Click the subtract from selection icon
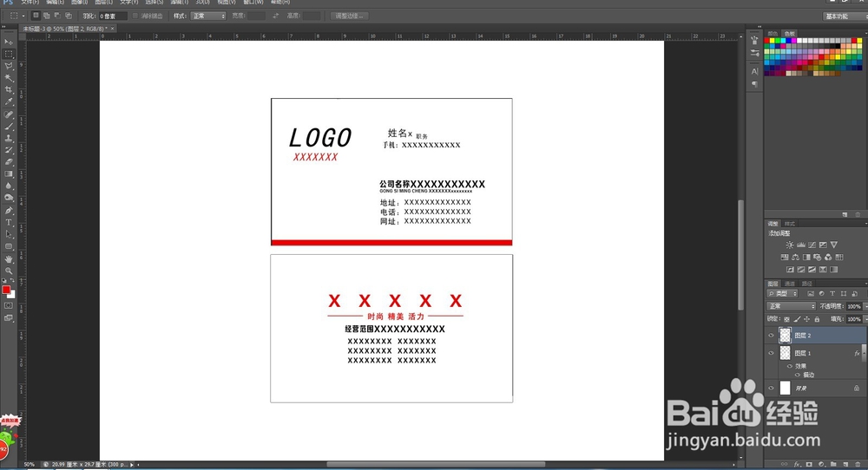 (57, 16)
